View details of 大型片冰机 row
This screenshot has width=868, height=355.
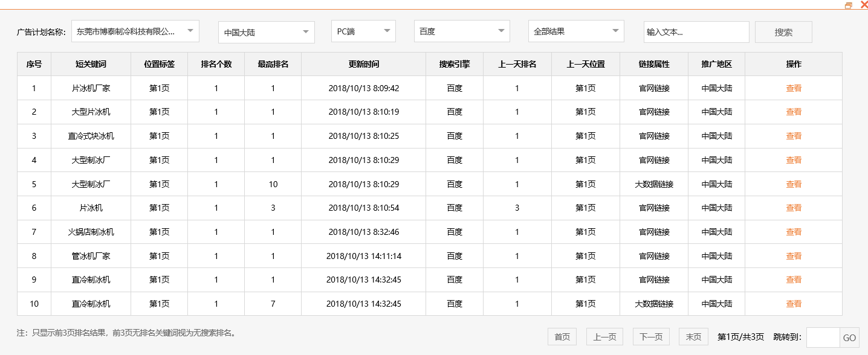pyautogui.click(x=793, y=112)
